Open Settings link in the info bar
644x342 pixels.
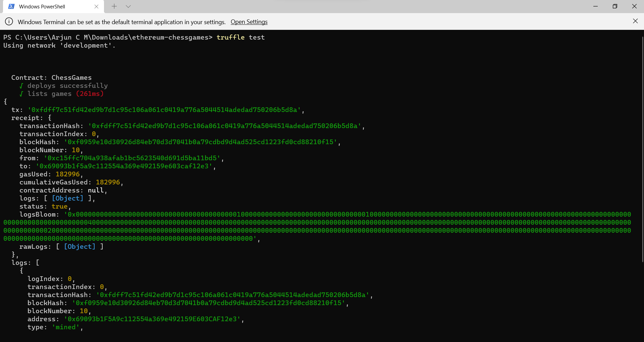249,22
